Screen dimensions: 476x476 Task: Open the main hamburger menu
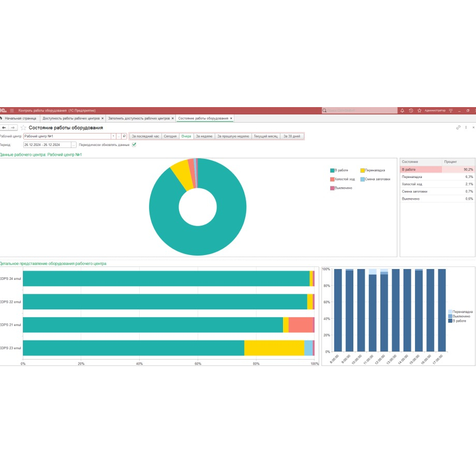(x=12, y=110)
